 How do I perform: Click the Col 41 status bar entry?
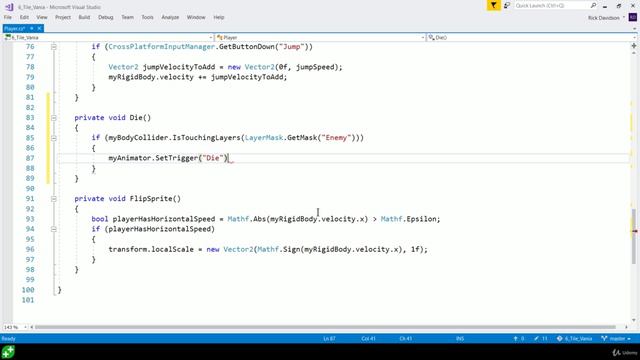point(368,338)
